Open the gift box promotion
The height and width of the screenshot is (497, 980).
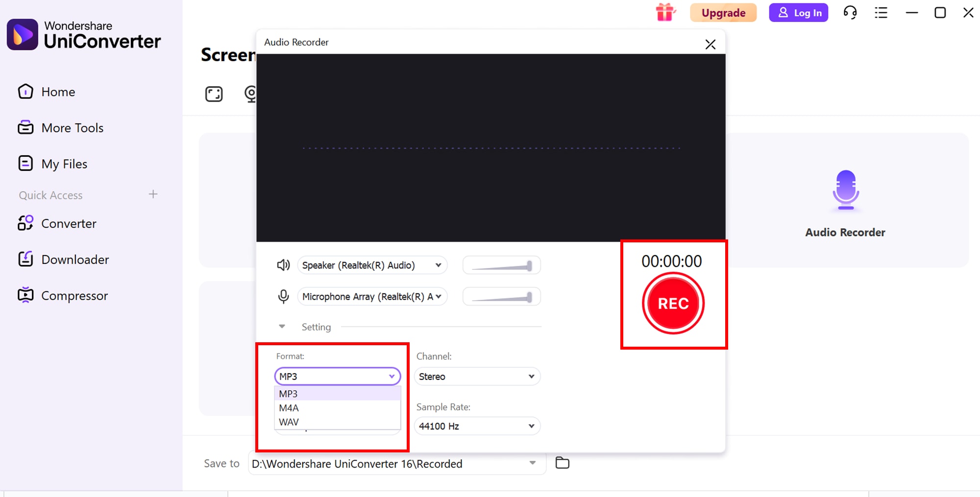tap(665, 12)
